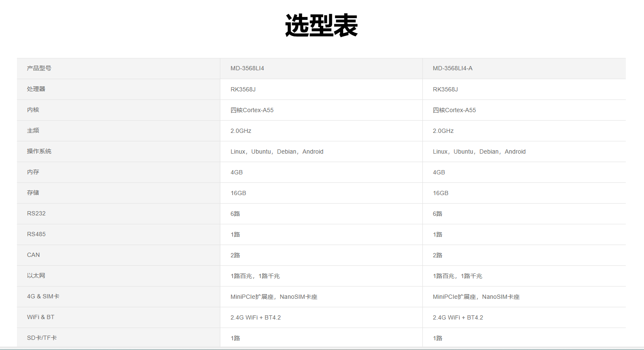This screenshot has width=644, height=350.
Task: Click the 内核 row label
Action: click(x=33, y=110)
